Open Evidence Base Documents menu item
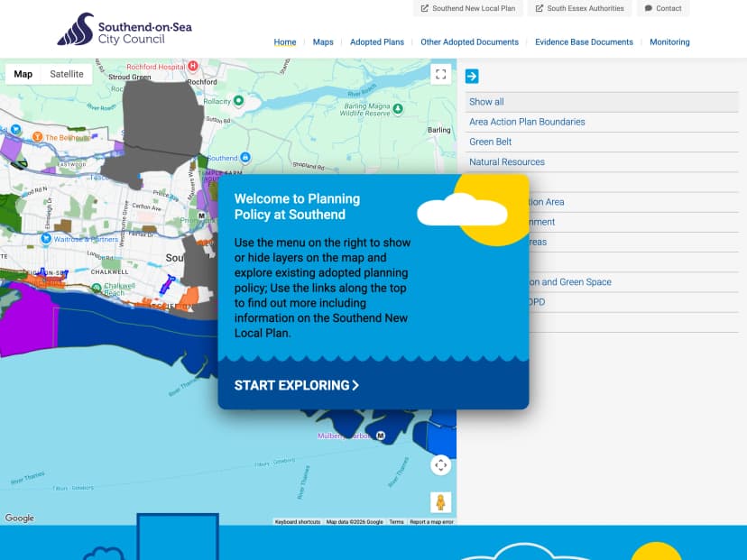The width and height of the screenshot is (747, 560). point(584,41)
